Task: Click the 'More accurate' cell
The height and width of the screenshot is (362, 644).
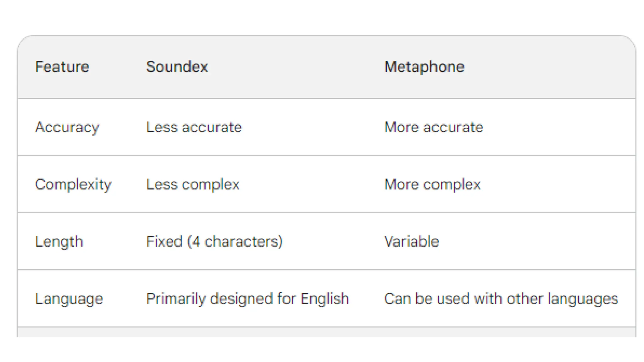Action: tap(434, 127)
